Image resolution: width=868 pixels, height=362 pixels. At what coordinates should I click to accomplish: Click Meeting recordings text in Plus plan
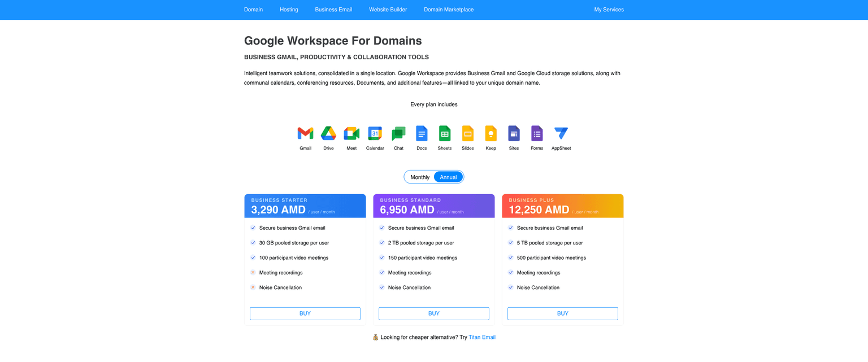(x=539, y=272)
